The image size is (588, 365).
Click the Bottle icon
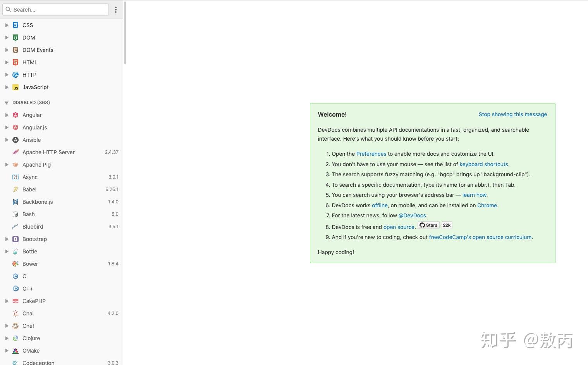click(x=15, y=251)
